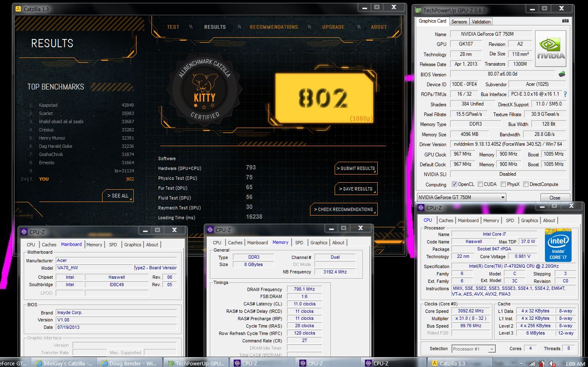Select Kaapstad in the top benchmarks list

pyautogui.click(x=81, y=105)
